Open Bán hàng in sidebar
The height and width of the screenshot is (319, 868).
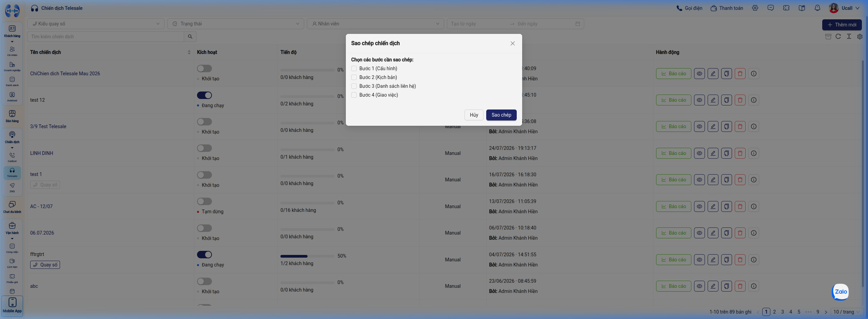point(12,116)
